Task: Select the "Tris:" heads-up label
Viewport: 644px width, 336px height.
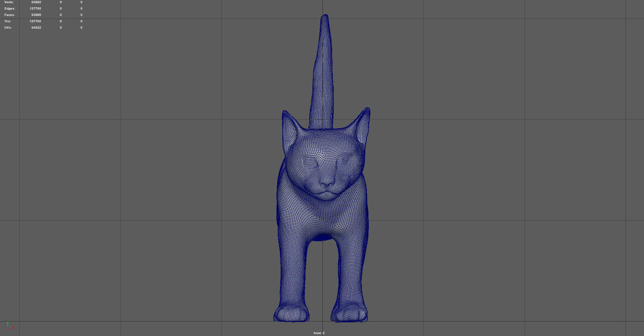Action: pos(8,21)
